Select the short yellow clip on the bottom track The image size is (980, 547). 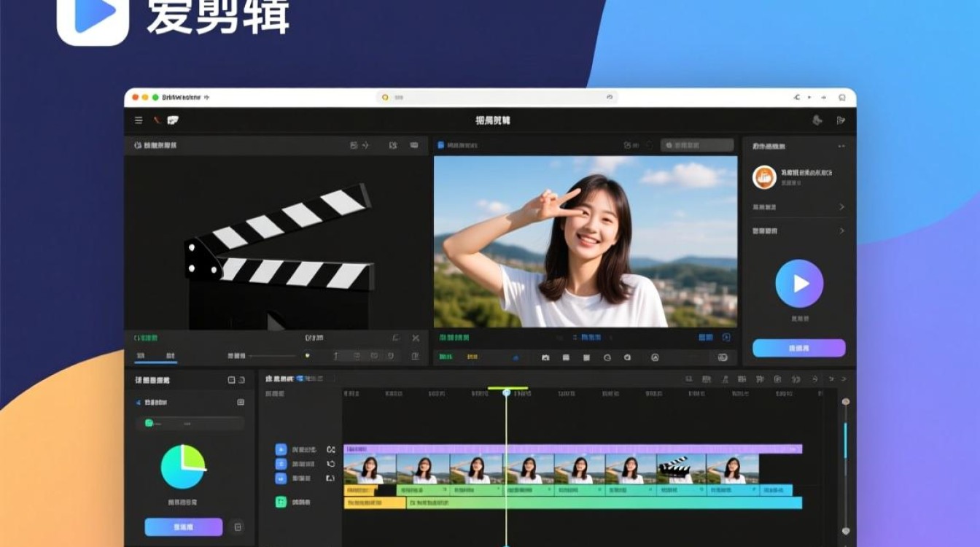pyautogui.click(x=375, y=503)
